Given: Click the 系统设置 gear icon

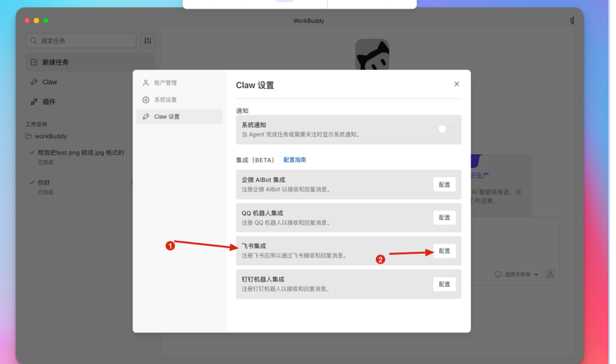Looking at the screenshot, I should click(x=146, y=100).
